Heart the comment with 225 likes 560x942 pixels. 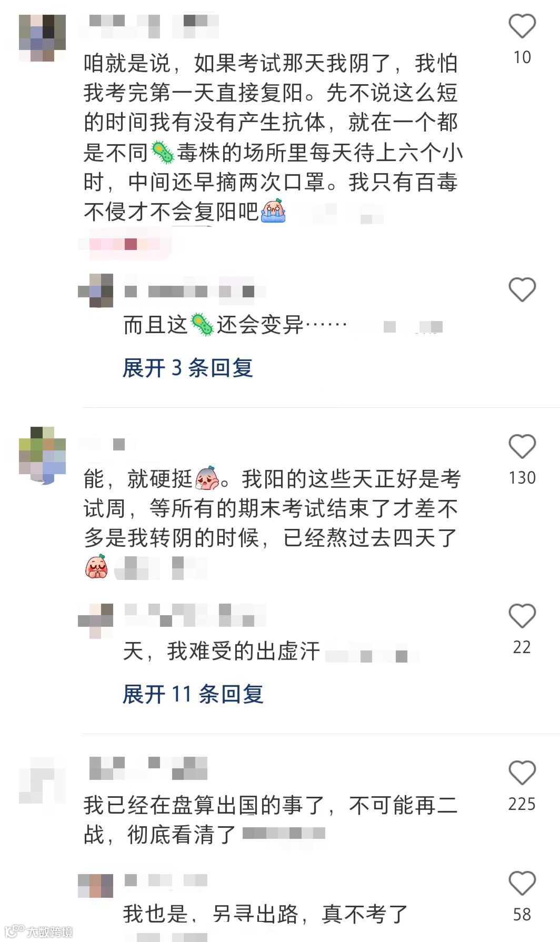pyautogui.click(x=522, y=773)
